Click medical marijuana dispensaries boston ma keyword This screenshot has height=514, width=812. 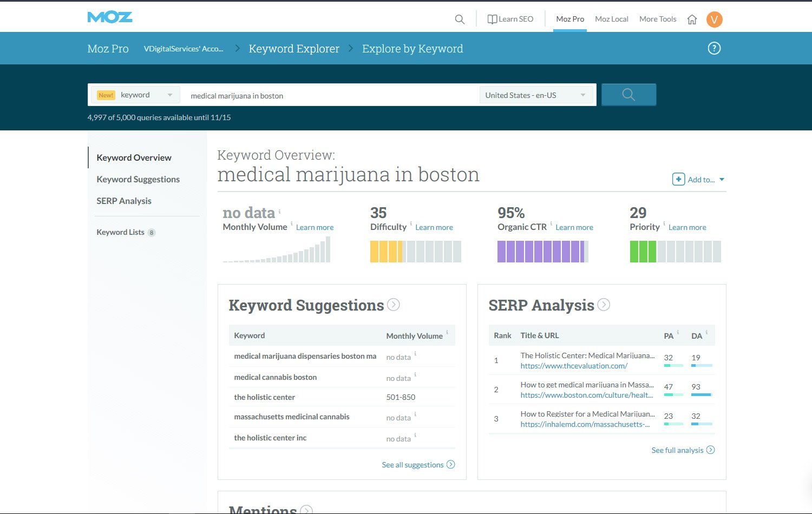pos(305,356)
